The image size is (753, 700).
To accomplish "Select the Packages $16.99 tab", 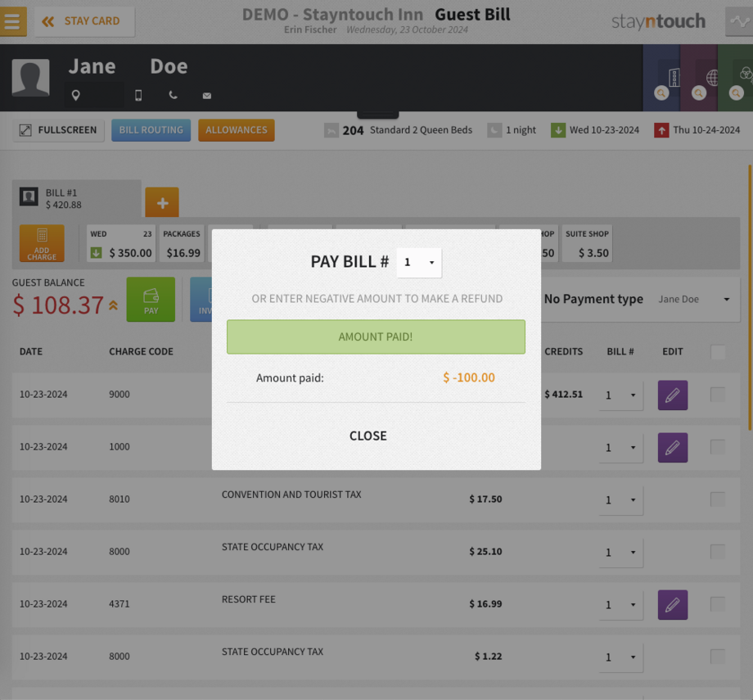I will point(182,243).
